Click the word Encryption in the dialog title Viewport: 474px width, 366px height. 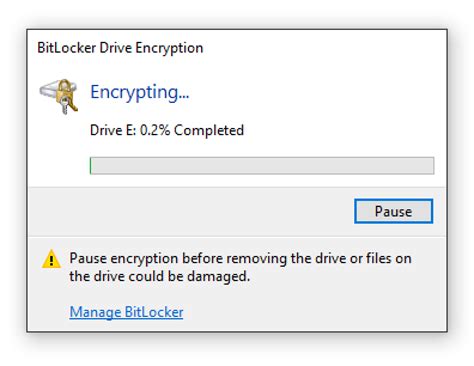tap(169, 48)
